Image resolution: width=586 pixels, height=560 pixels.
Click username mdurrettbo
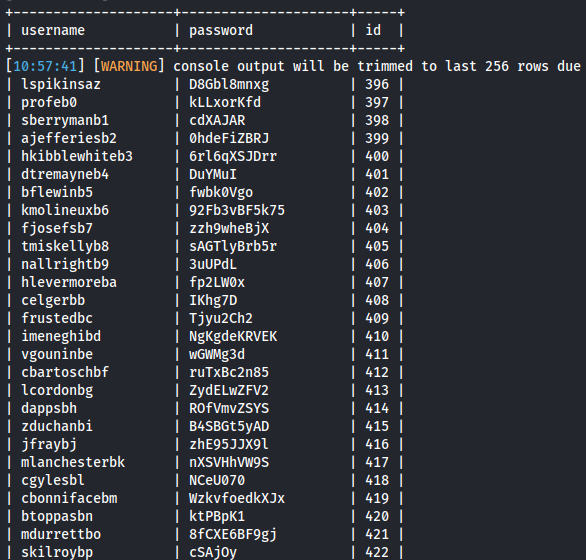click(x=61, y=534)
